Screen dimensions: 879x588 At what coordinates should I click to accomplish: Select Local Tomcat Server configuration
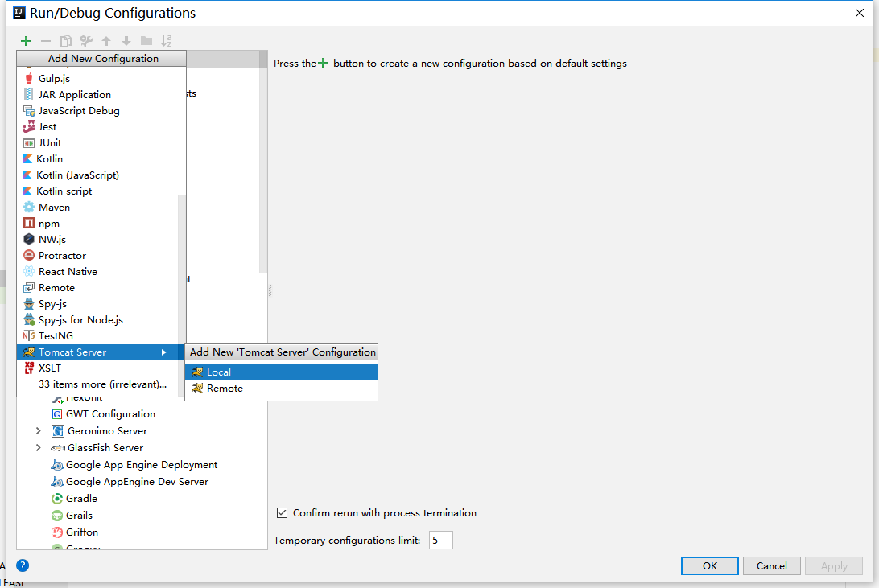[x=282, y=372]
